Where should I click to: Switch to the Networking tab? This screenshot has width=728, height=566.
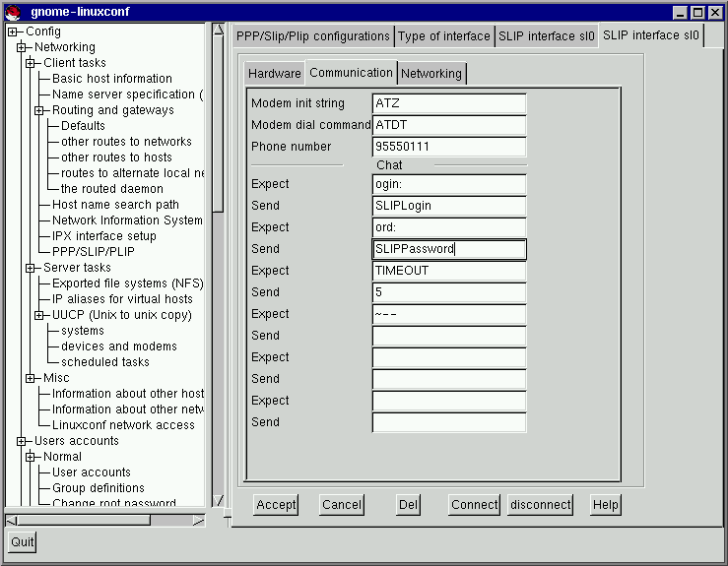point(430,74)
